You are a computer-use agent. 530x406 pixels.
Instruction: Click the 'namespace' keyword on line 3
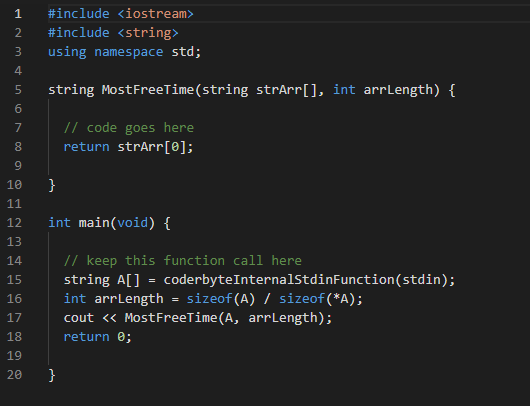129,52
